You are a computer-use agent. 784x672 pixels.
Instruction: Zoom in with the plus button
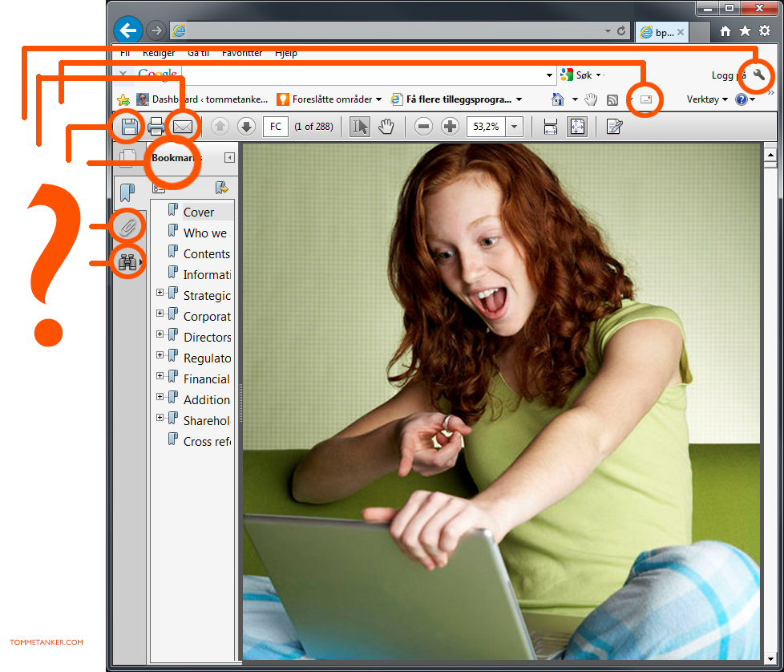[x=450, y=126]
